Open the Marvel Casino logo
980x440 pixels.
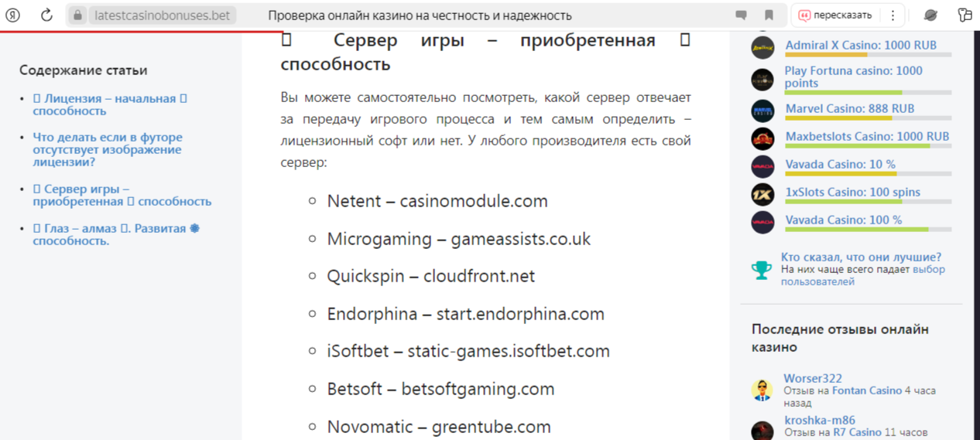coord(762,111)
